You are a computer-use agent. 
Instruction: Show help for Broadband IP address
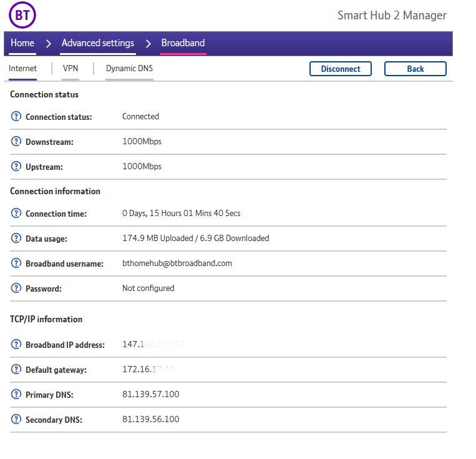pyautogui.click(x=16, y=345)
